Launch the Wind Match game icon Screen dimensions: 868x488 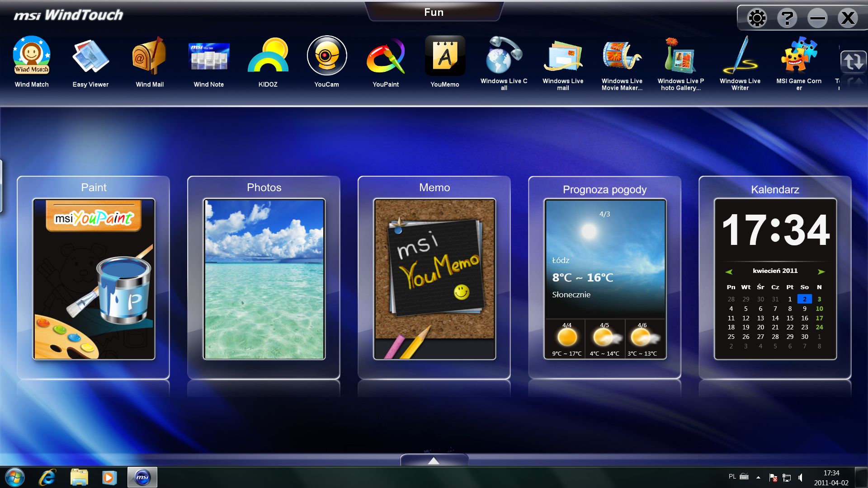coord(31,56)
